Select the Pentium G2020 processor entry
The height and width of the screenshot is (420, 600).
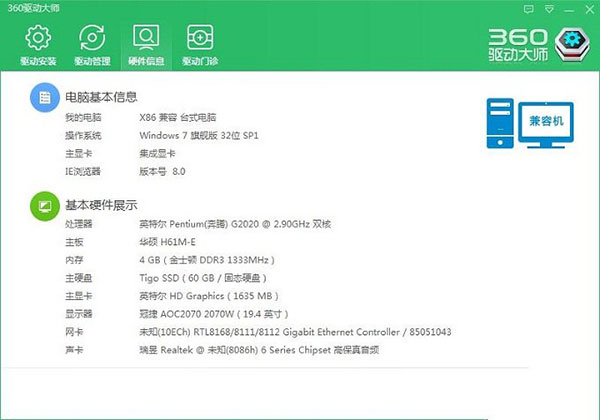[235, 224]
